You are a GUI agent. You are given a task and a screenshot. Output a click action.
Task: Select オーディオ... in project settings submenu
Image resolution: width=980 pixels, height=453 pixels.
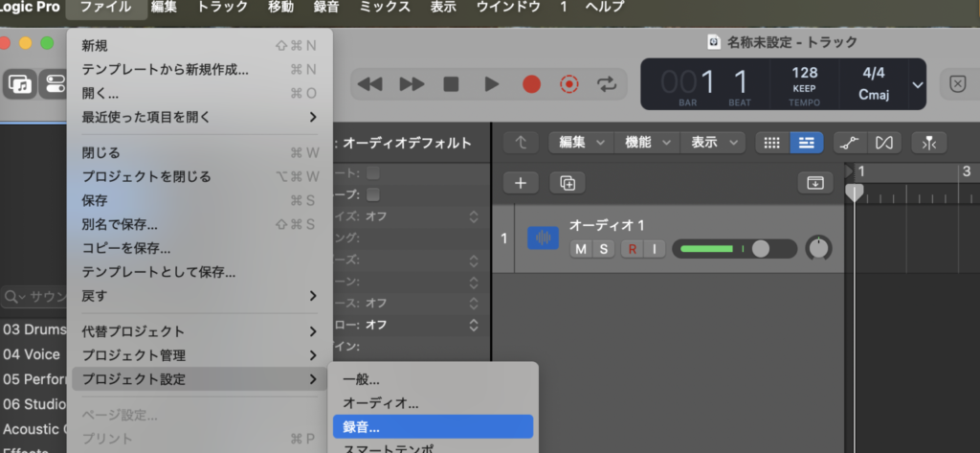433,403
